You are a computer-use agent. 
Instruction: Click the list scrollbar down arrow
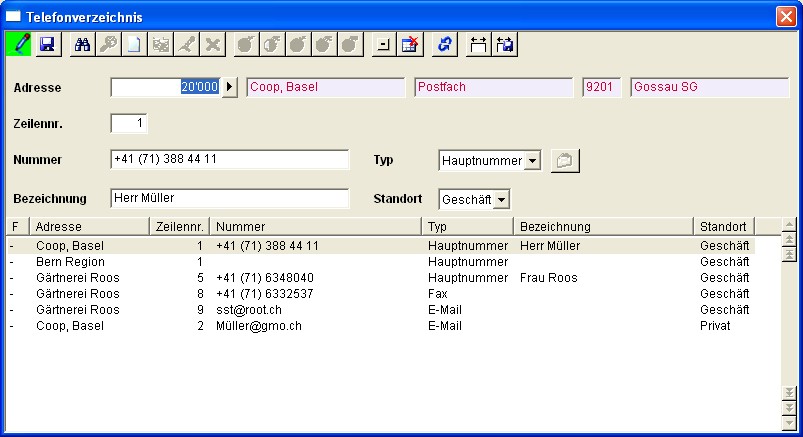pyautogui.click(x=789, y=423)
